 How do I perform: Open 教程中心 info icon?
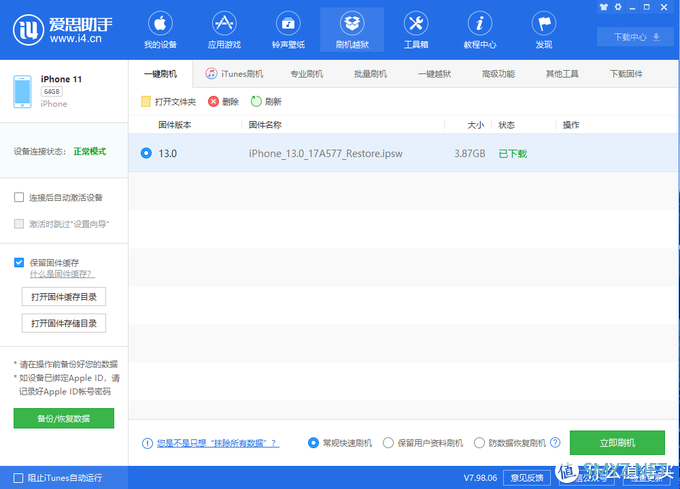[480, 23]
